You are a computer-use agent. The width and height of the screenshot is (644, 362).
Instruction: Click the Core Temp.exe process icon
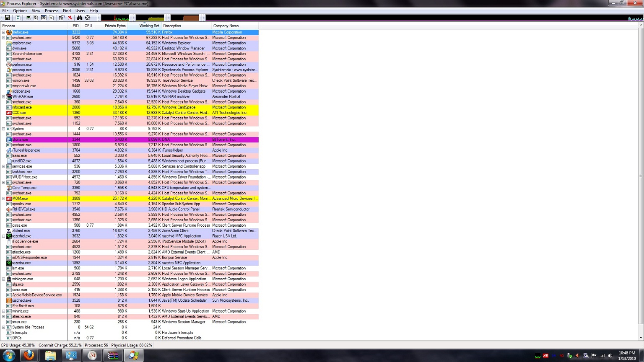click(9, 188)
